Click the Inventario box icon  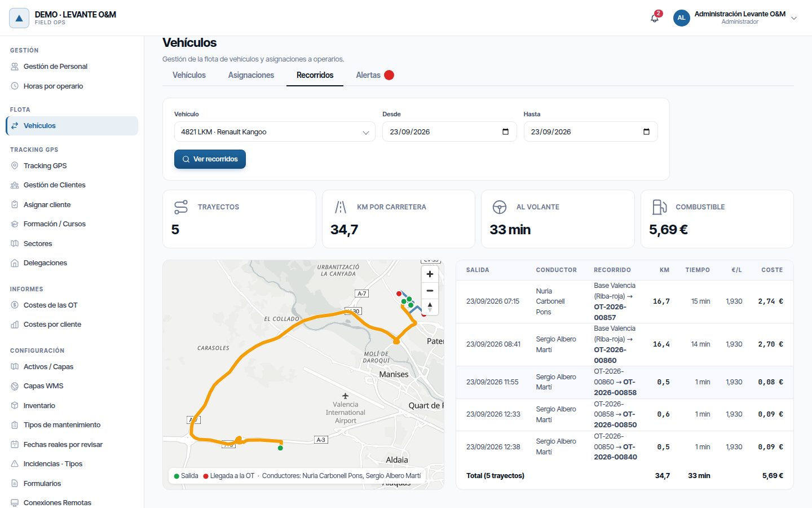point(15,406)
